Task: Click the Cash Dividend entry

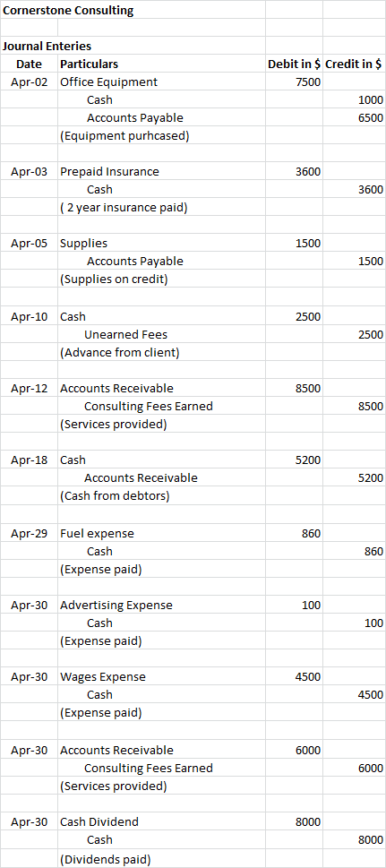Action: [x=99, y=822]
